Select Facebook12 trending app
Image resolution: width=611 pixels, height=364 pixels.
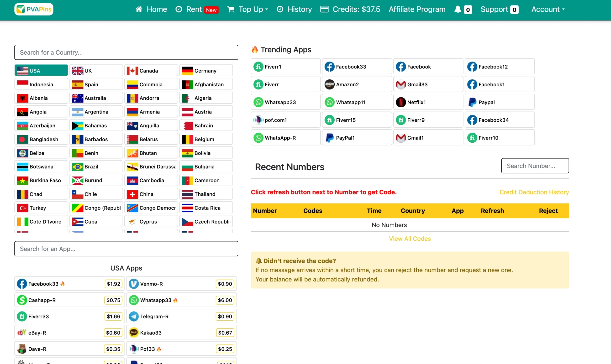[500, 67]
